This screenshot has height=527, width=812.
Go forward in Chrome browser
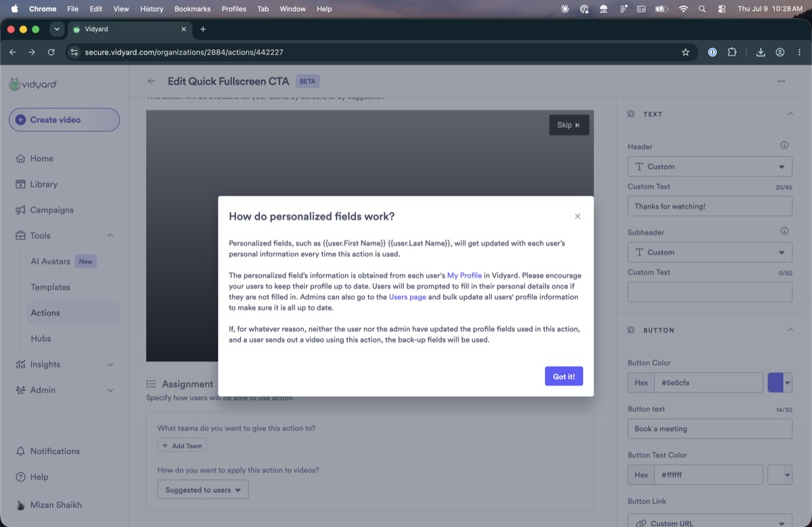(32, 52)
